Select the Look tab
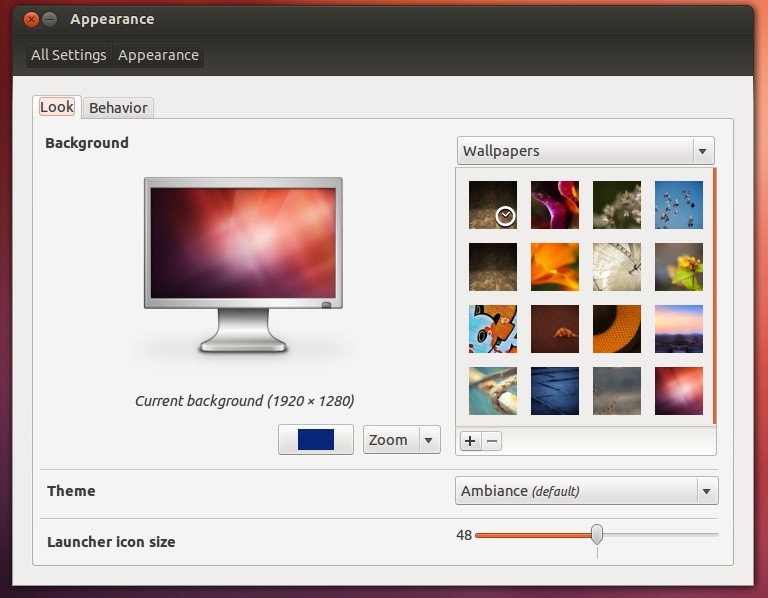The width and height of the screenshot is (768, 598). [57, 107]
